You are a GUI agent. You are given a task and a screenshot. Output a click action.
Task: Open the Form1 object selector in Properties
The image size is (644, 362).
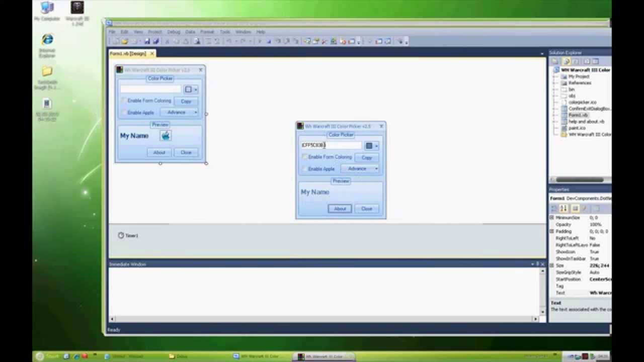[x=581, y=198]
